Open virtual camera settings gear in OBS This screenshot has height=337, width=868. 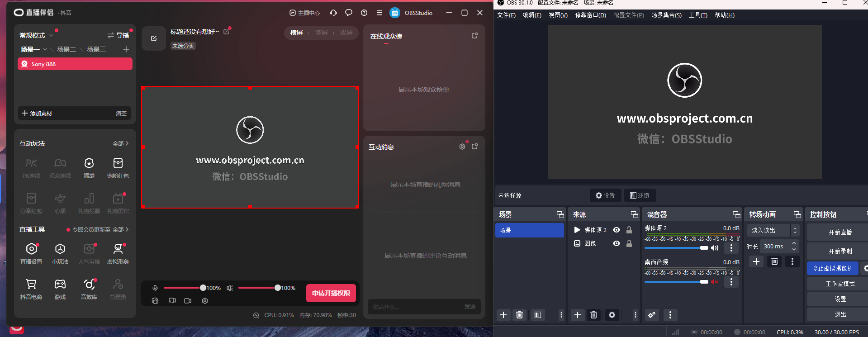(865, 268)
